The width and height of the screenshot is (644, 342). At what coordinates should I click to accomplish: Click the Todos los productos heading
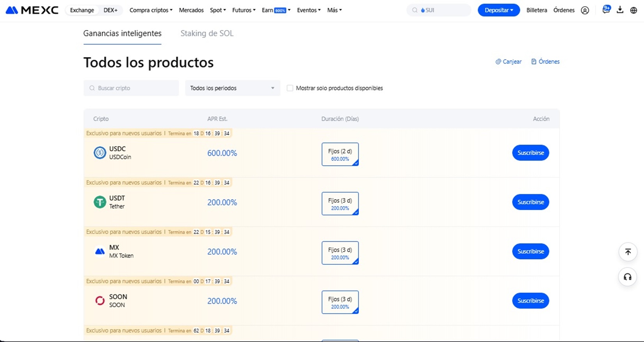[x=148, y=62]
